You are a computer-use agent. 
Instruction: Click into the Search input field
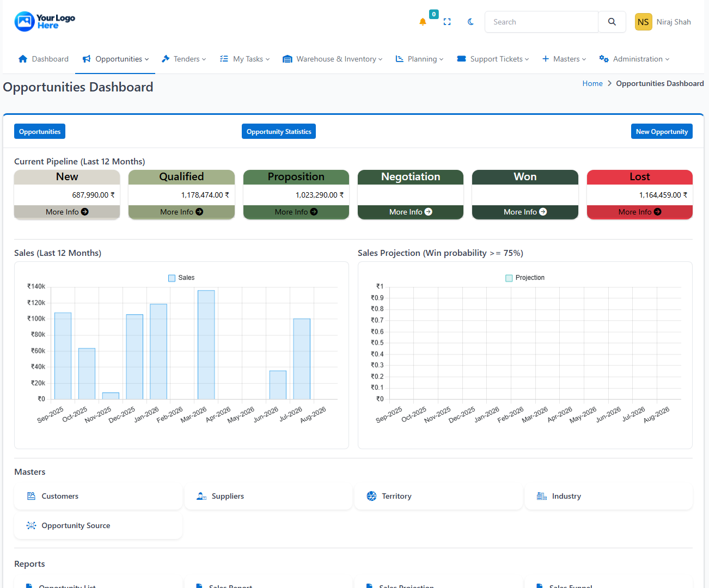(541, 22)
